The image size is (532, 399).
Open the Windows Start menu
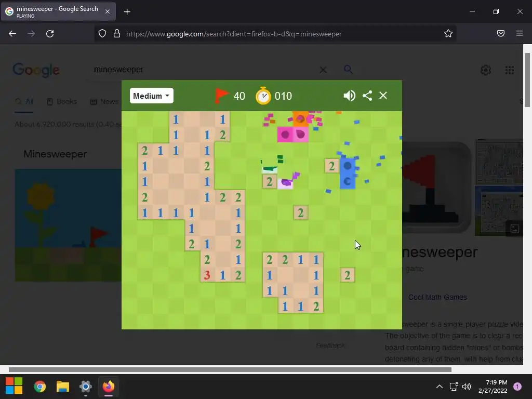(14, 386)
